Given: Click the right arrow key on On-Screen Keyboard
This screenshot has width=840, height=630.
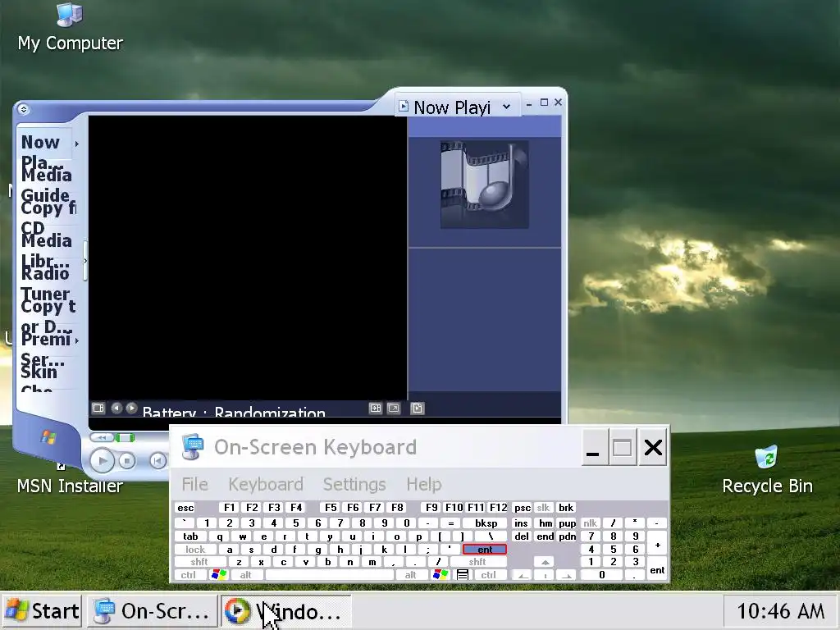Looking at the screenshot, I should 567,575.
